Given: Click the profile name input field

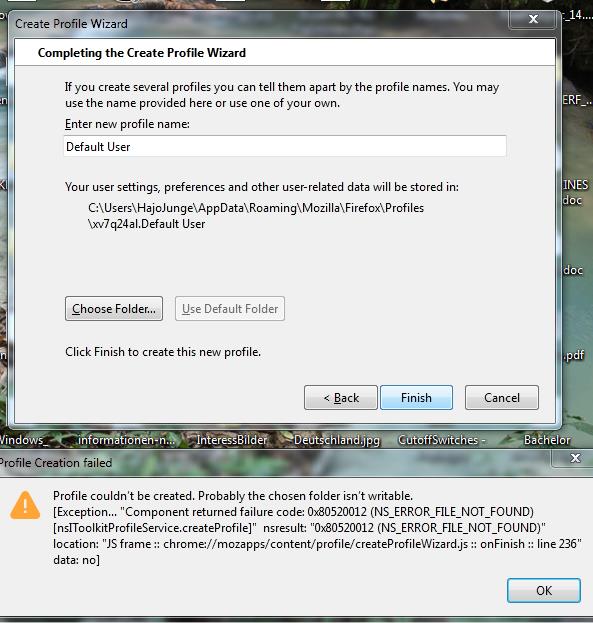Looking at the screenshot, I should point(285,146).
